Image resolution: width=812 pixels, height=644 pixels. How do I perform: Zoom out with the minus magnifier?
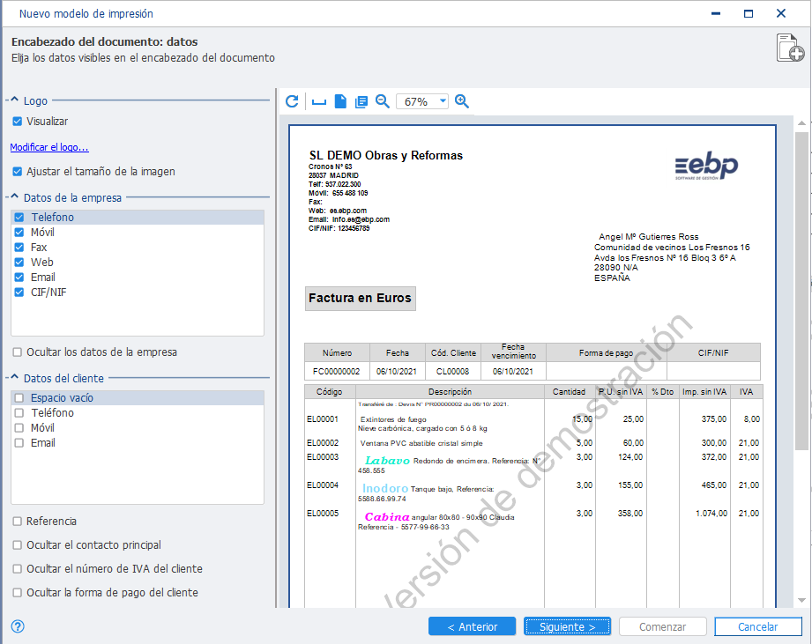tap(382, 101)
